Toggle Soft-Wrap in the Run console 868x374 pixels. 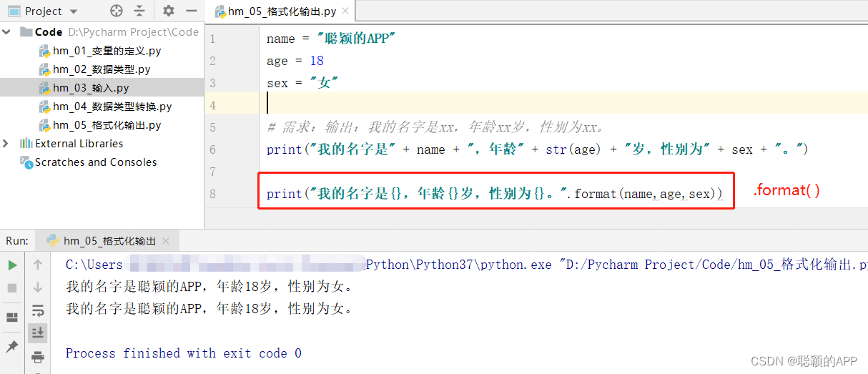(38, 310)
